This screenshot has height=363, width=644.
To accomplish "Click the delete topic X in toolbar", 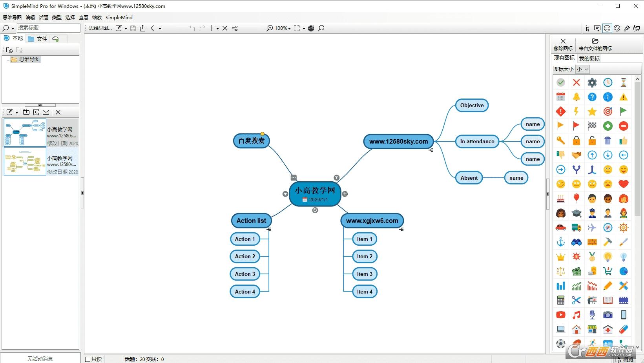I will [x=225, y=28].
